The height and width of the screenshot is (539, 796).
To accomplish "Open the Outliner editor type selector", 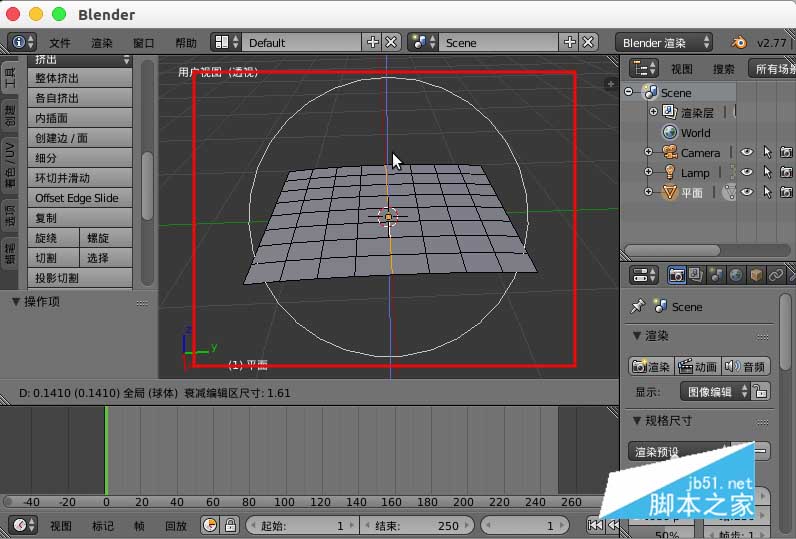I will click(x=644, y=68).
